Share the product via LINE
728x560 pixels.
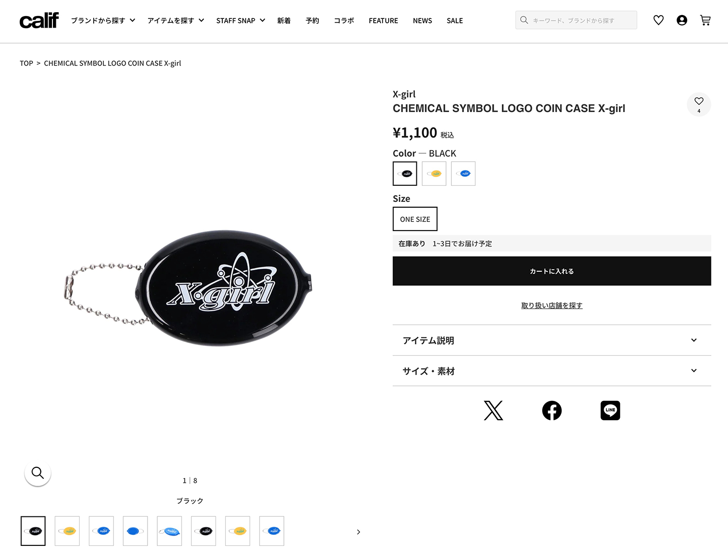pos(610,410)
